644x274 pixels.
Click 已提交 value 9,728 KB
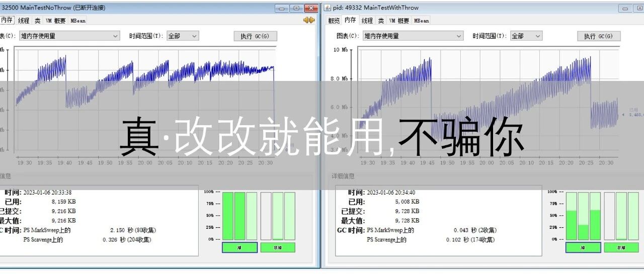407,211
